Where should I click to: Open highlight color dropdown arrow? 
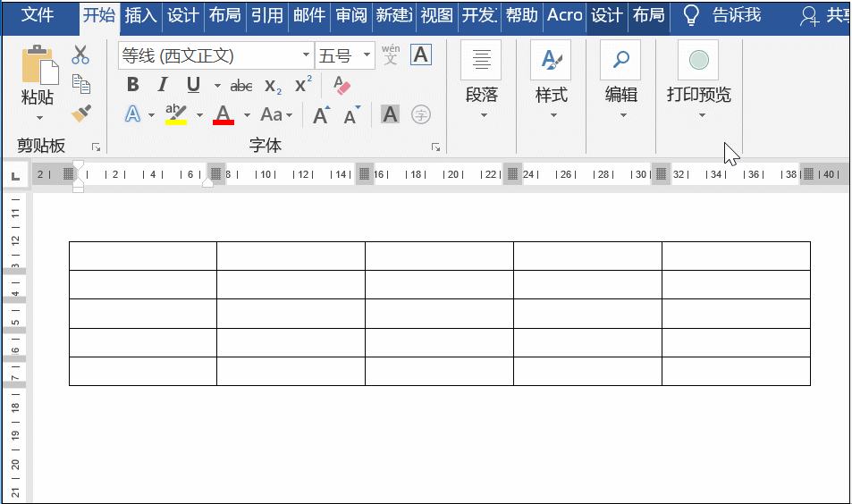pyautogui.click(x=199, y=115)
